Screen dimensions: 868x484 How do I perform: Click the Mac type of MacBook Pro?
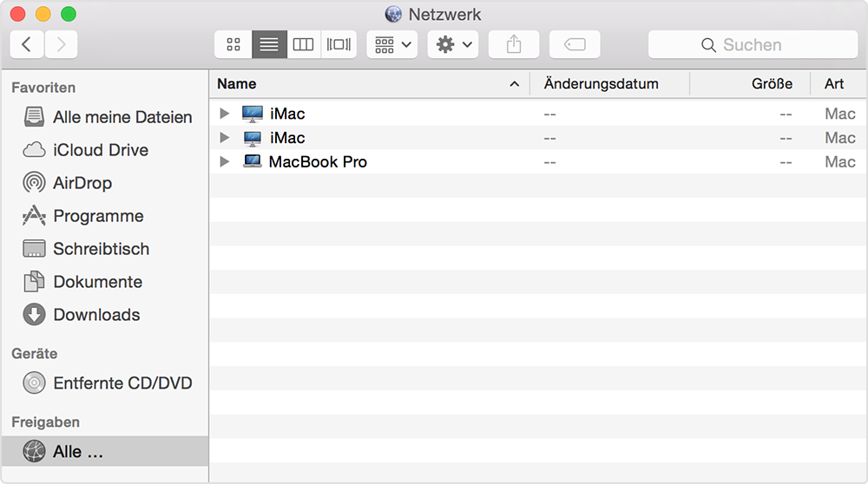839,161
